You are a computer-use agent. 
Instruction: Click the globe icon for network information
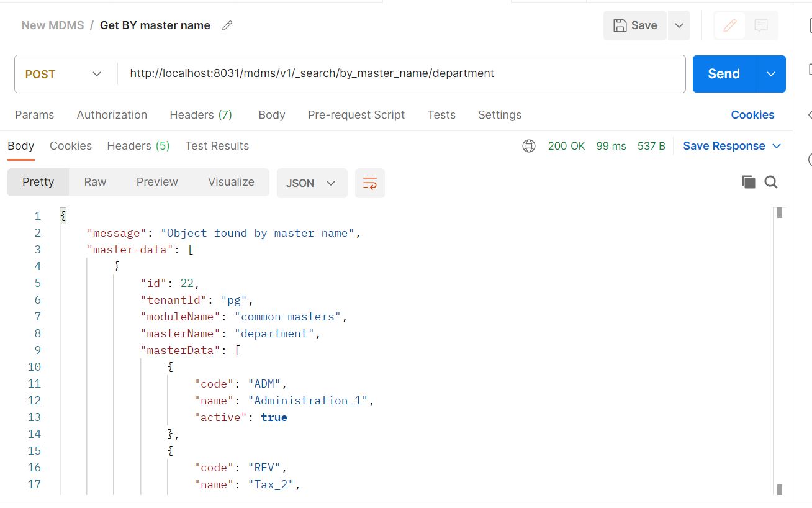click(528, 146)
